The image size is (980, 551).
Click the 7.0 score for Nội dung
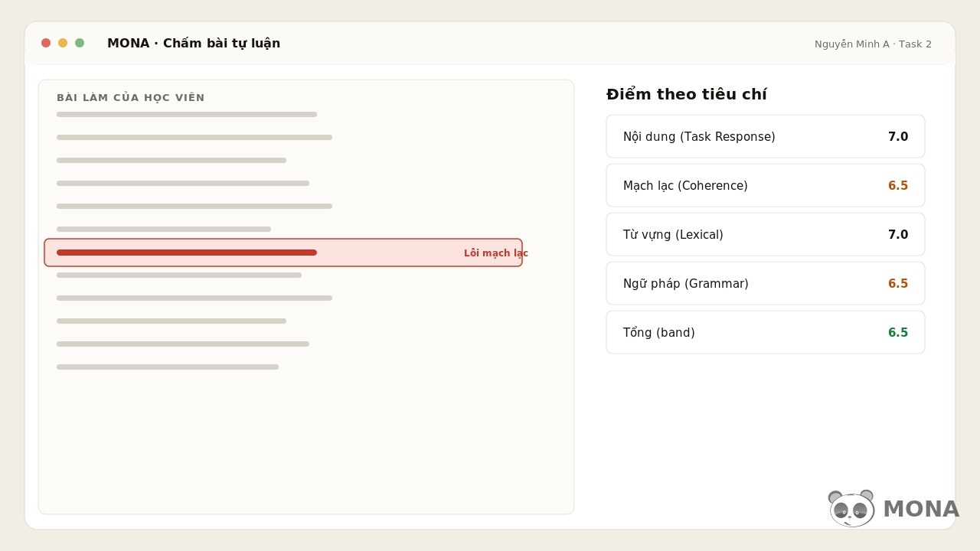tap(898, 137)
